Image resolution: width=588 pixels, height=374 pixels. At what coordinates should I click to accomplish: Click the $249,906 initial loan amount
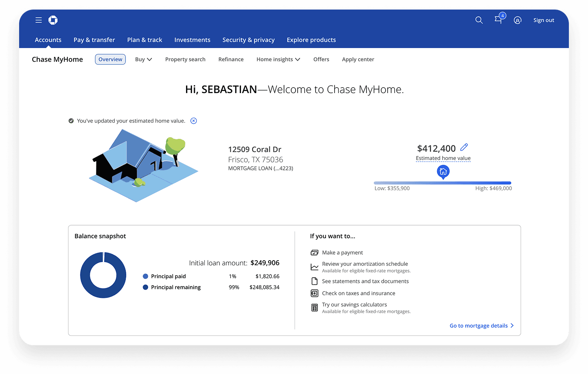tap(265, 263)
